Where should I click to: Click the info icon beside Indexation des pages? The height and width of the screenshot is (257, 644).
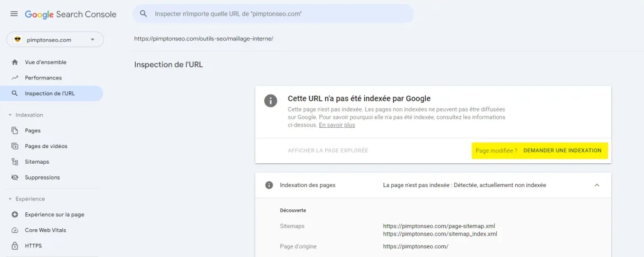(269, 185)
